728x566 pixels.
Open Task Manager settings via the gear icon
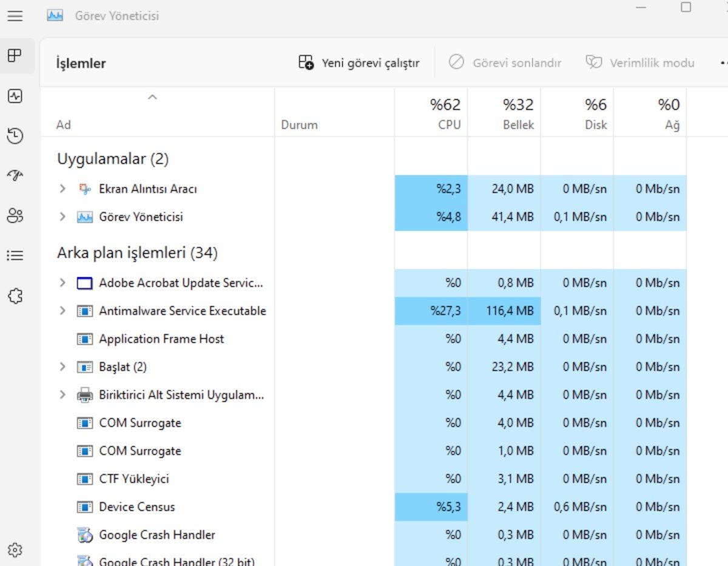(x=15, y=550)
